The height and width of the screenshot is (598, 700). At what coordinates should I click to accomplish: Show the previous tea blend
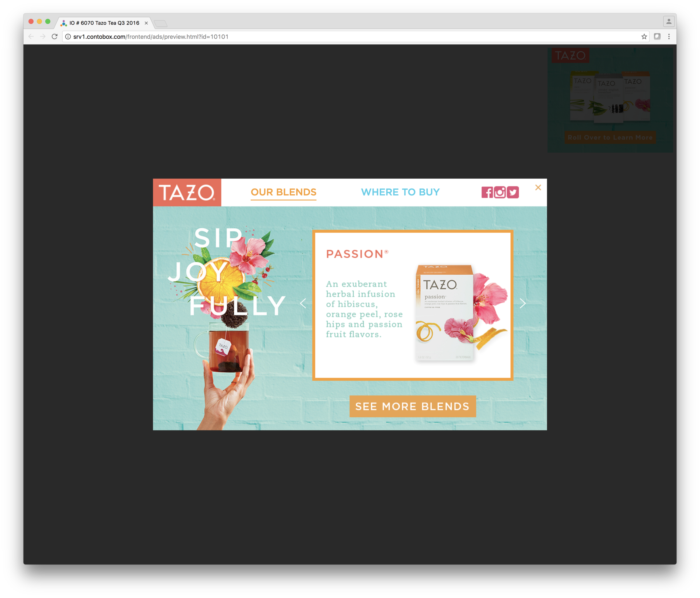(303, 304)
